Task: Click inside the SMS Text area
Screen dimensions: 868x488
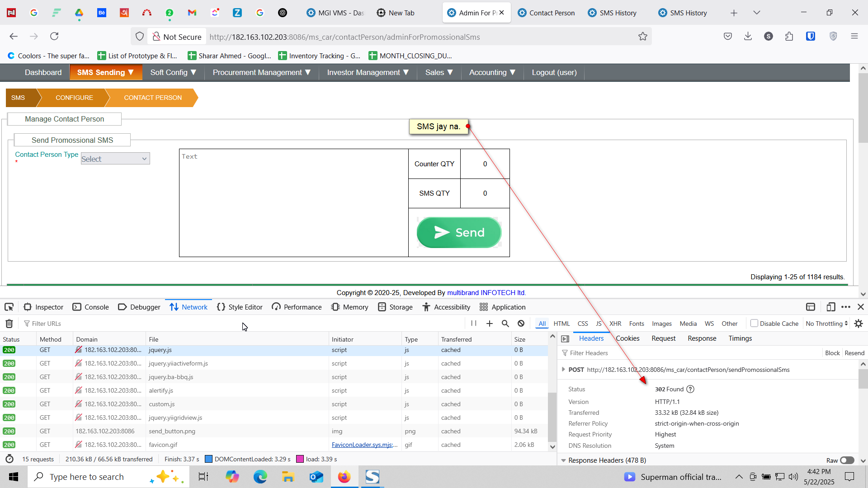Action: [x=294, y=203]
